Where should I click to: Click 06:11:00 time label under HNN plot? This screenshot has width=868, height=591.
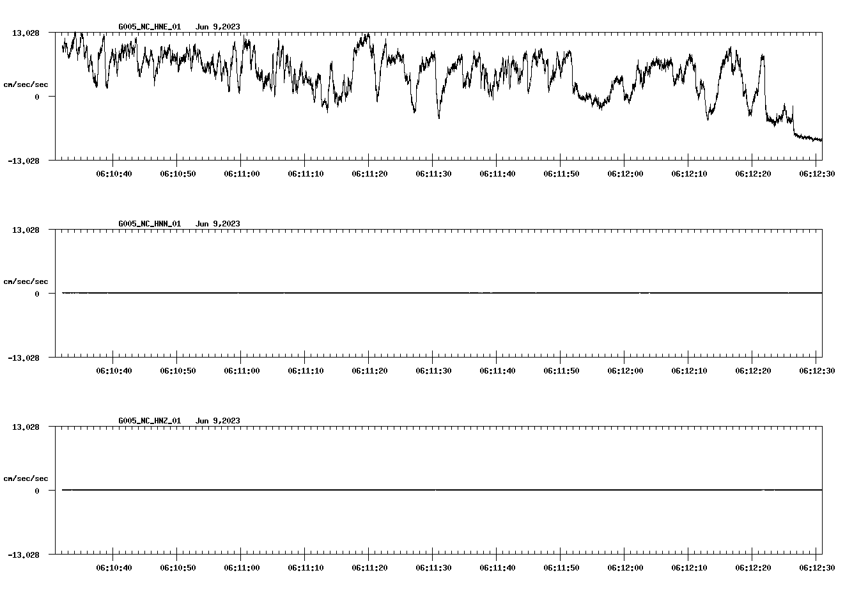pyautogui.click(x=242, y=371)
